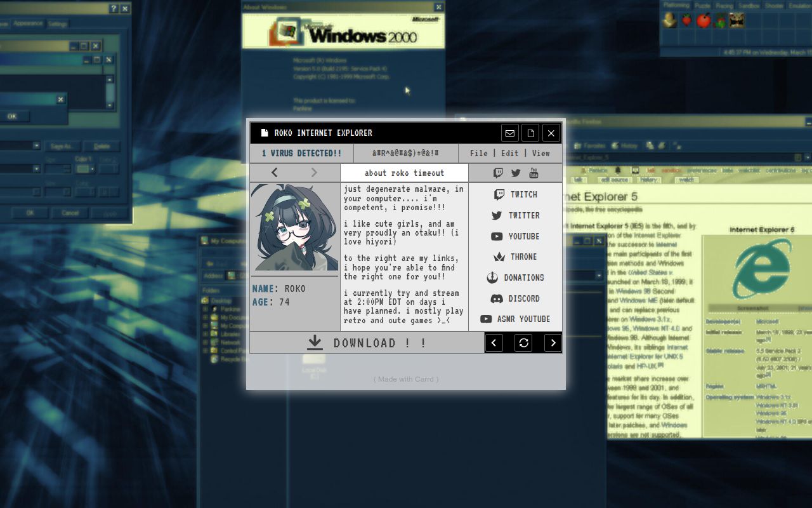Click the 'ROKO INTERNET EXPLORER' title text
The height and width of the screenshot is (508, 812).
click(324, 133)
